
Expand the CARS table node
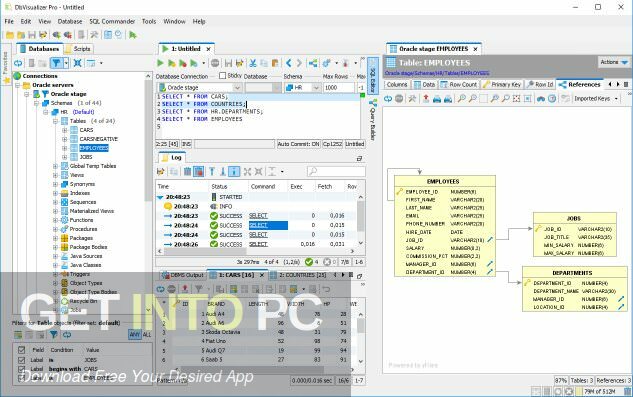tap(65, 130)
